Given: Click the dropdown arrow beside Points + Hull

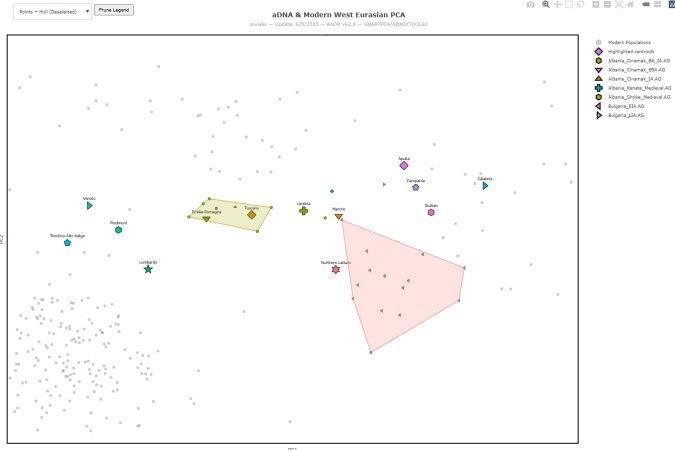Looking at the screenshot, I should 87,12.
